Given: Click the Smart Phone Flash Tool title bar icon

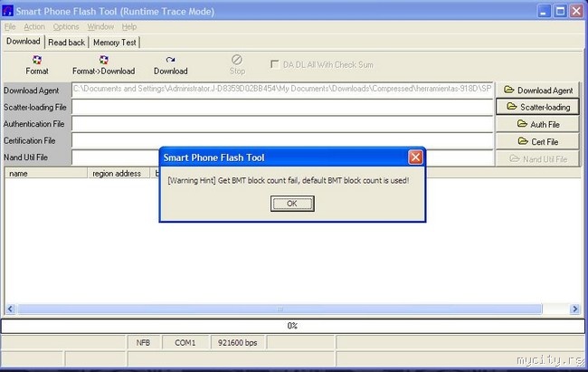Looking at the screenshot, I should tap(7, 11).
